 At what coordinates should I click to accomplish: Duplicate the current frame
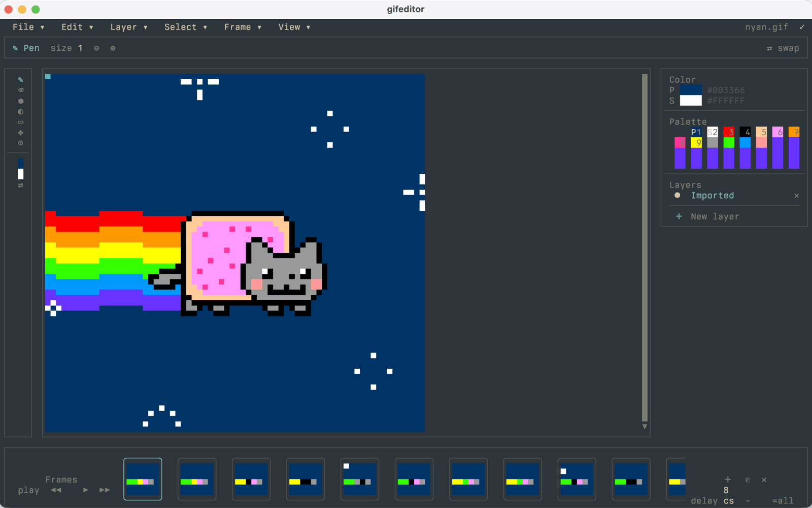pos(748,480)
